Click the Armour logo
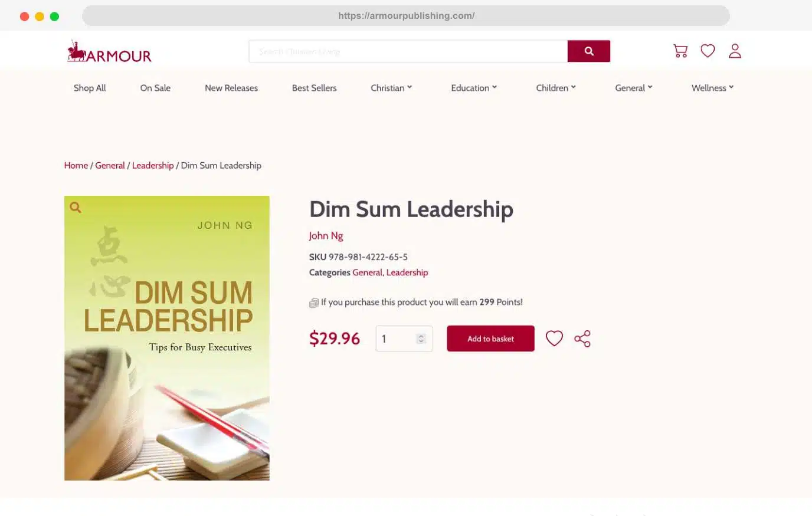The width and height of the screenshot is (812, 516). click(x=109, y=52)
